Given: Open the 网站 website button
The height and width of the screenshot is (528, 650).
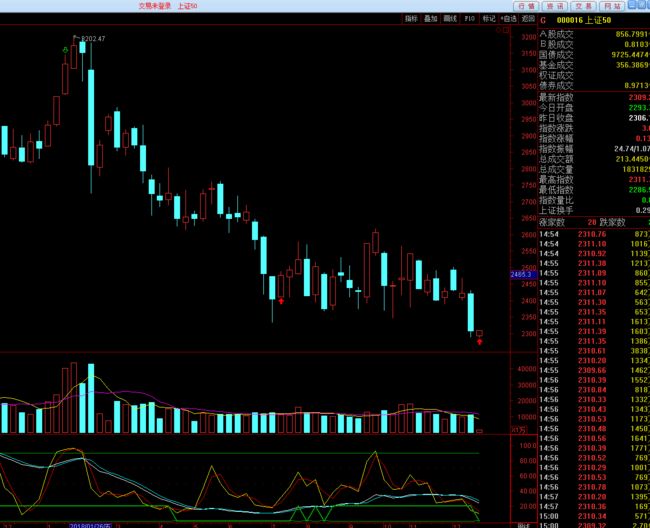Looking at the screenshot, I should (612, 6).
